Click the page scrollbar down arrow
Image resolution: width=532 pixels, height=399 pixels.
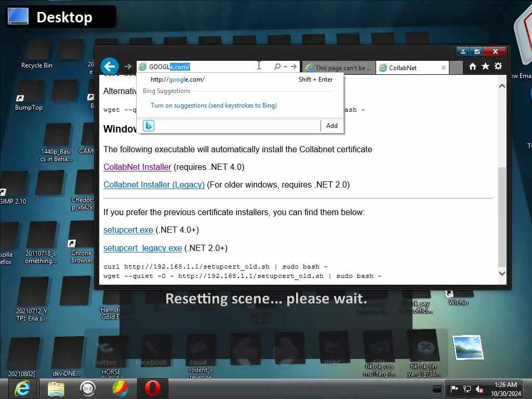[502, 273]
